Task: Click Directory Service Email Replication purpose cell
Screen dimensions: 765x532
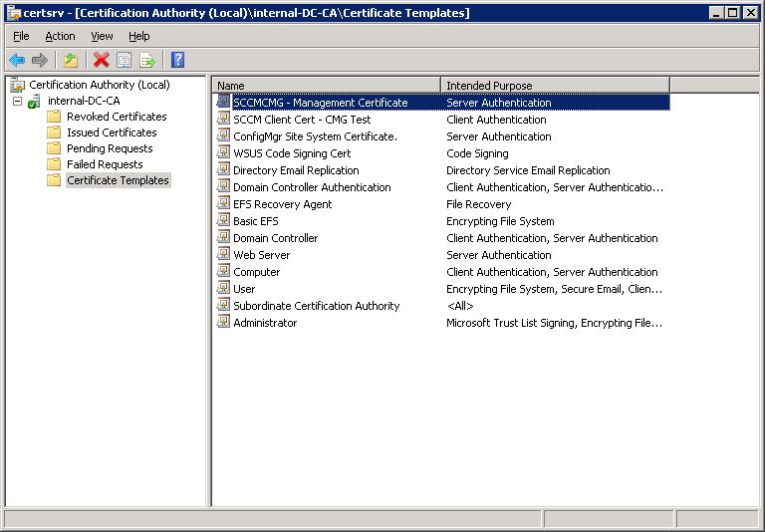Action: coord(528,170)
